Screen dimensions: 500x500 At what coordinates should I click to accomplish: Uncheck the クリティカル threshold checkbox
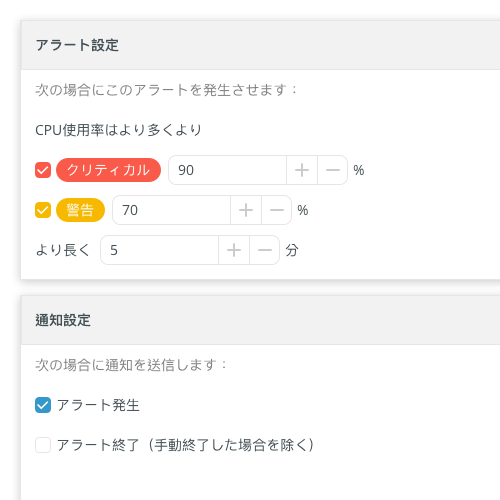coord(43,170)
